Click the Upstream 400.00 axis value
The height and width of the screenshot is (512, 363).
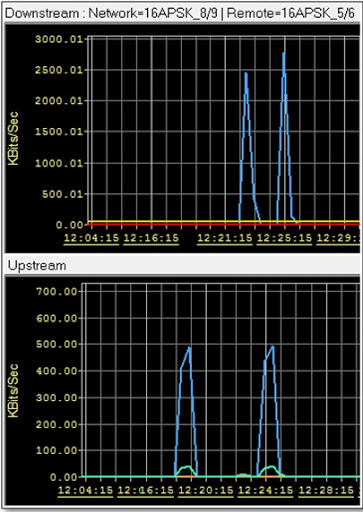[57, 371]
